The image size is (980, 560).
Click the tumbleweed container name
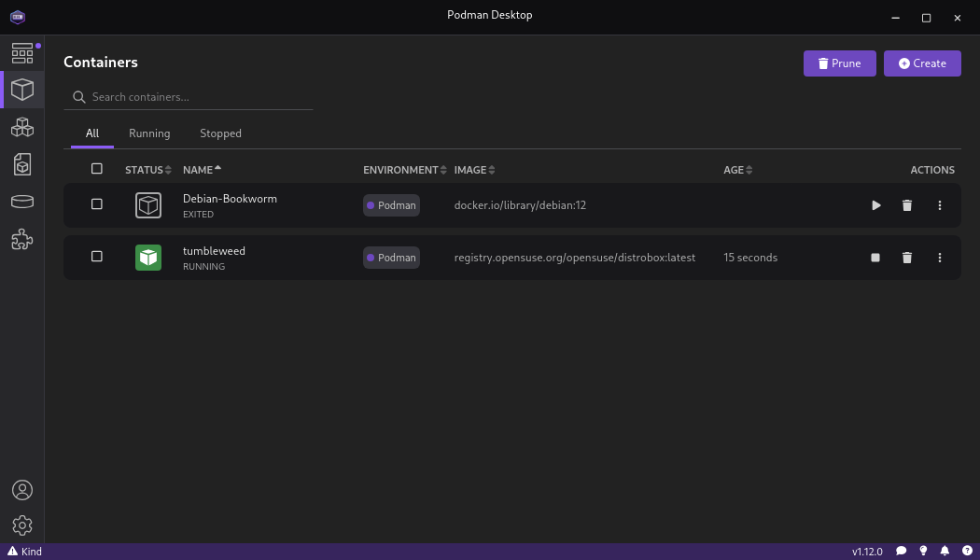(214, 251)
